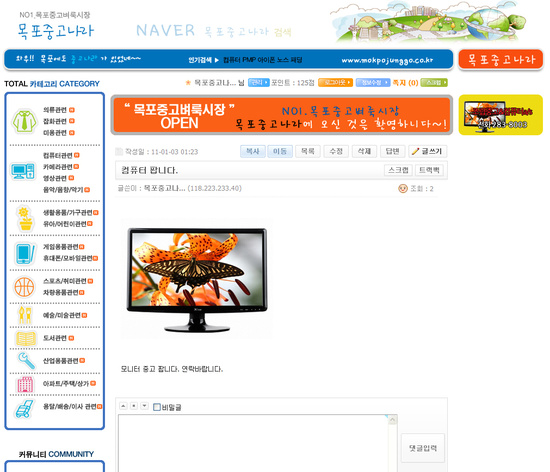Open the 아파트/주택/상가 category

tap(66, 384)
